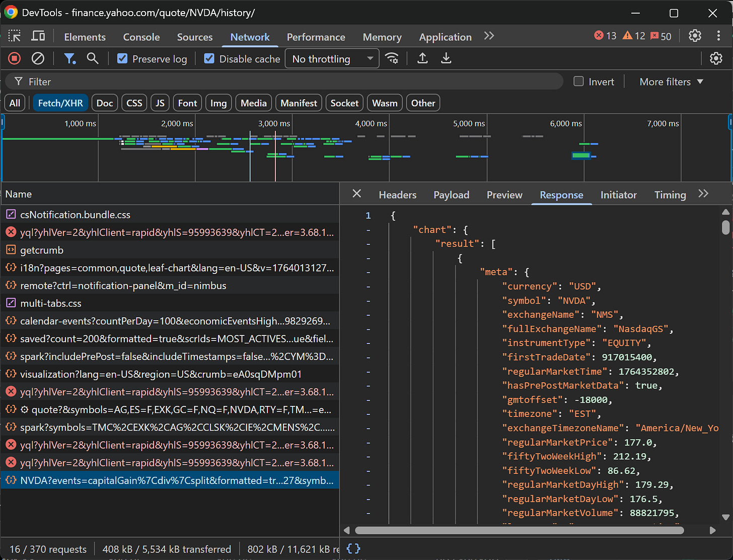
Task: Import a HAR file
Action: point(422,58)
